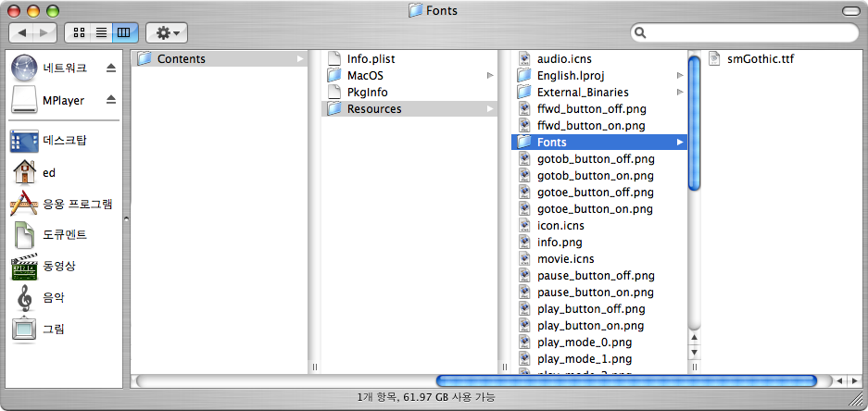
Task: Select pause_button_off.png file
Action: click(x=598, y=276)
